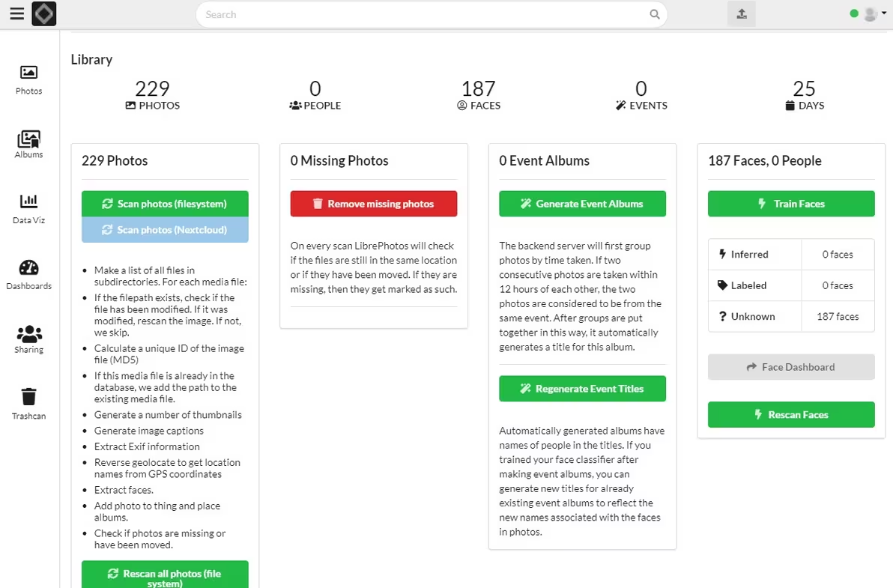
Task: Open Sharing in the sidebar
Action: pos(28,339)
